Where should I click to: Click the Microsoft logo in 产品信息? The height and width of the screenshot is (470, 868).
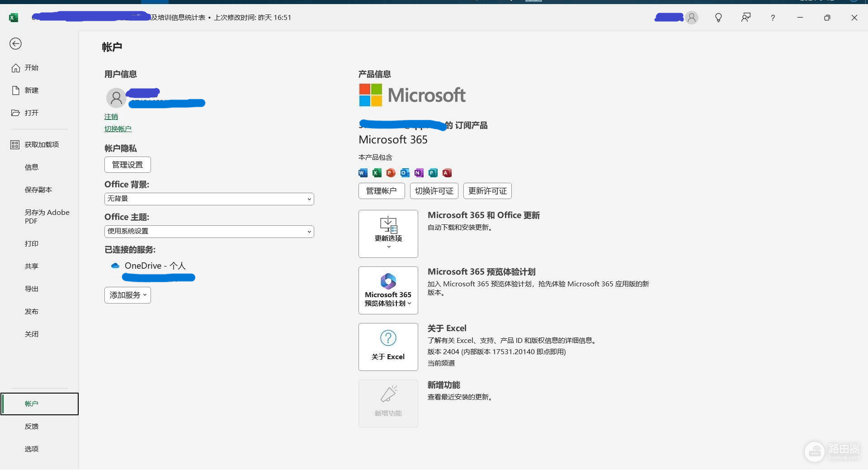412,95
